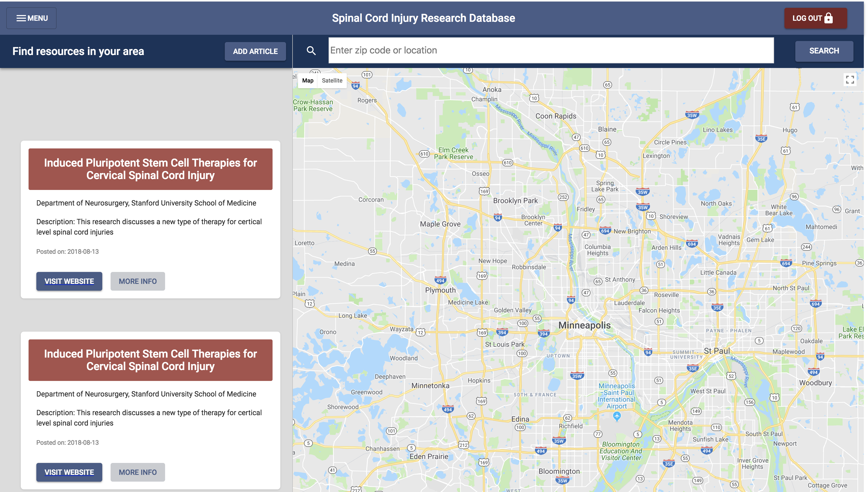868x492 pixels.
Task: Click the St Paul label on map
Action: [x=717, y=351]
